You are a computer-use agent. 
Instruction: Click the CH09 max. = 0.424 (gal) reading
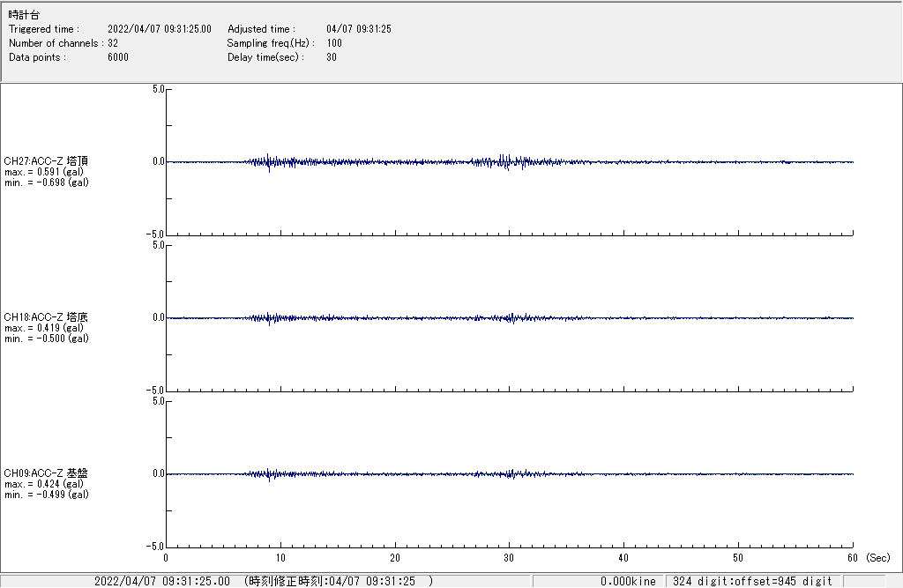(44, 484)
